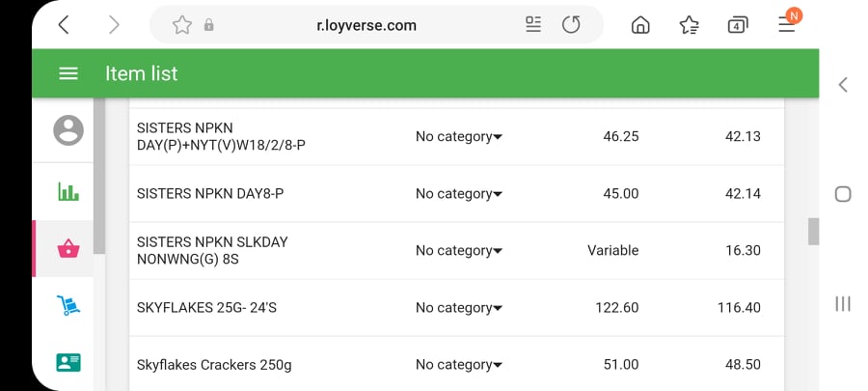
Task: Open the hamburger navigation menu in green header
Action: coord(68,73)
